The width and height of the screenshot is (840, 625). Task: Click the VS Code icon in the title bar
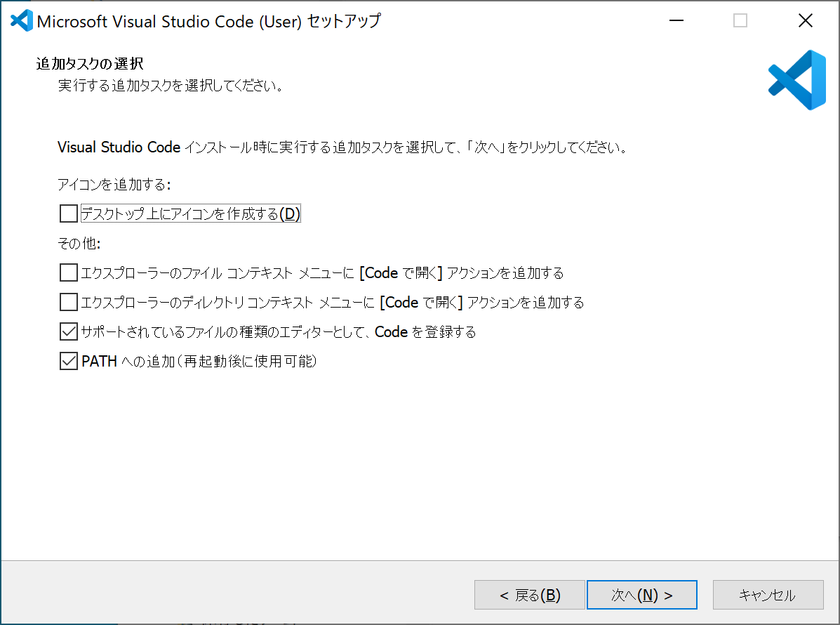pos(22,21)
